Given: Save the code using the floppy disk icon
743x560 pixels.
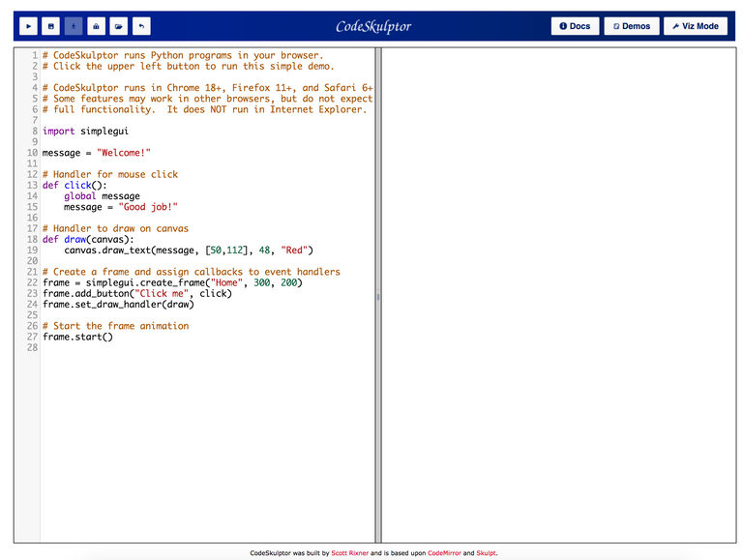Looking at the screenshot, I should tap(50, 26).
